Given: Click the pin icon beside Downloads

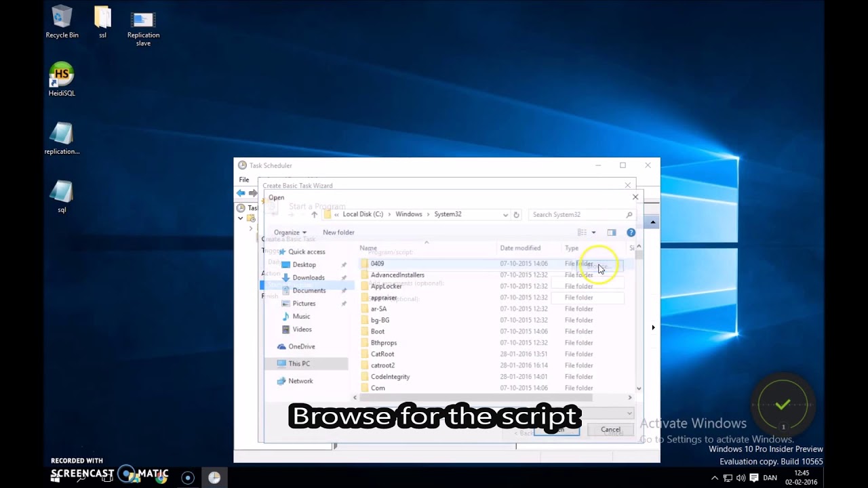Looking at the screenshot, I should [344, 277].
